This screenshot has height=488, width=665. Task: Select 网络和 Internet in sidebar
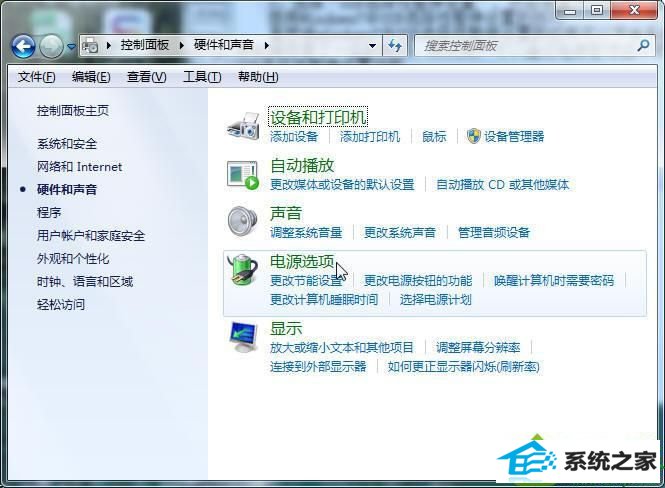79,167
